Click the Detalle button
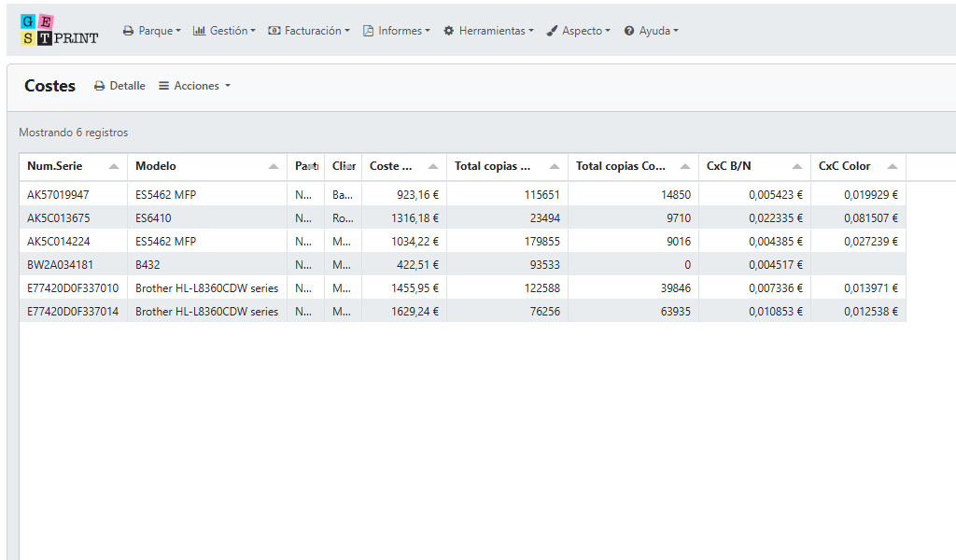The image size is (956, 560). pyautogui.click(x=120, y=86)
